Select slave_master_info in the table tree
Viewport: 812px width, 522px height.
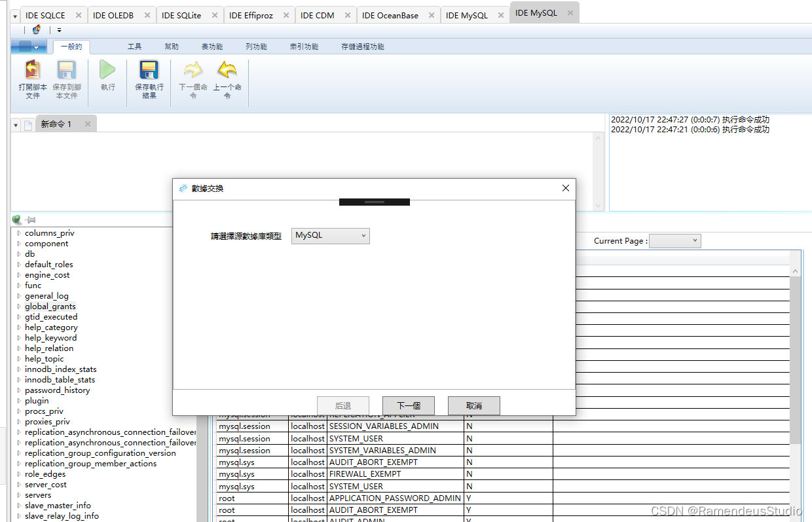(58, 506)
